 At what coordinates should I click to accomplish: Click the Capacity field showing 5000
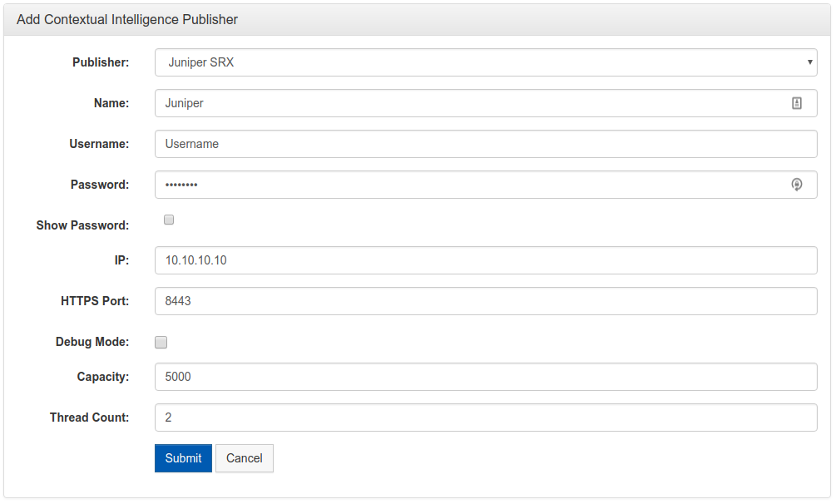(486, 377)
